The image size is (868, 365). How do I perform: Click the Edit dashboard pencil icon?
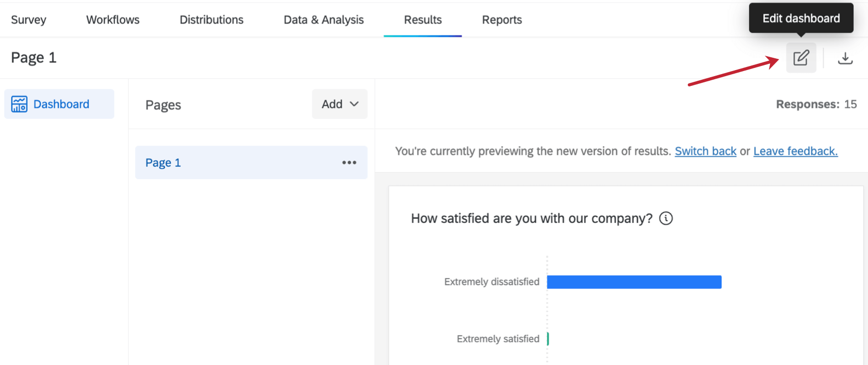point(801,58)
